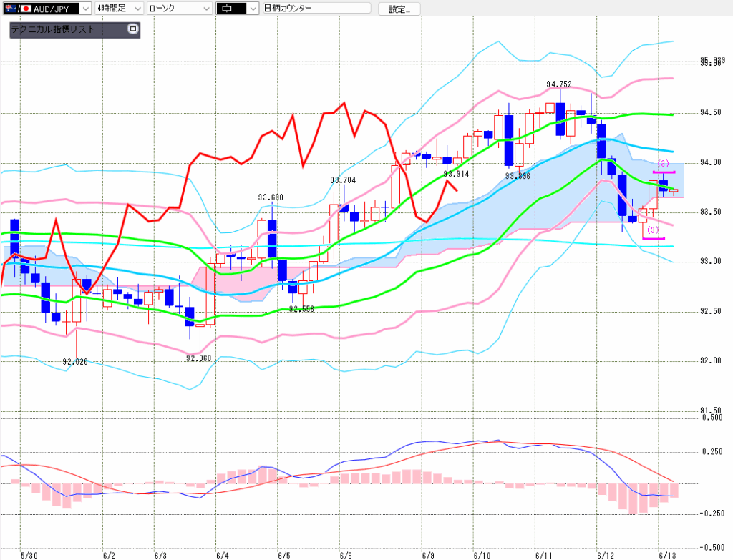Expand the テクニカル指標リスト panel icon
Image resolution: width=733 pixels, height=560 pixels.
pyautogui.click(x=132, y=29)
